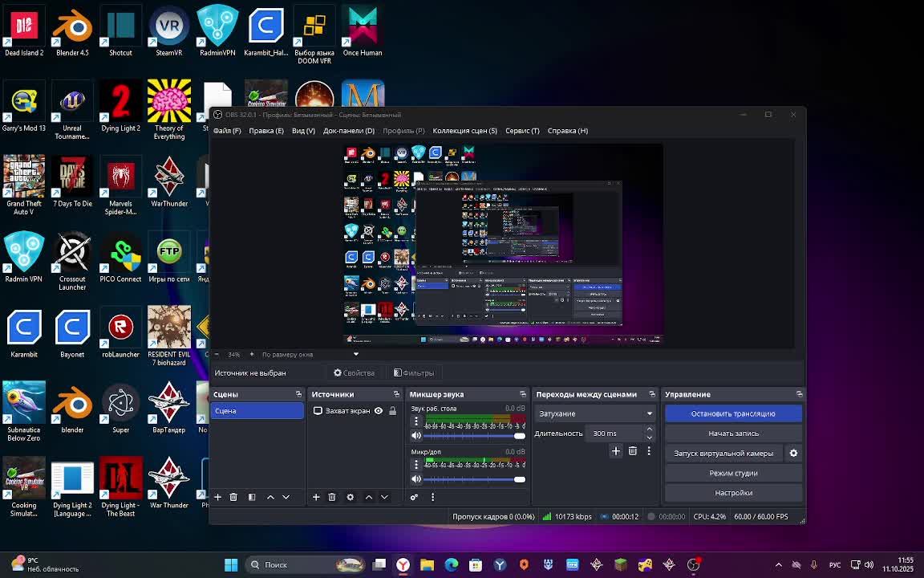
Task: Hide the Захват экрана source
Action: tap(379, 411)
